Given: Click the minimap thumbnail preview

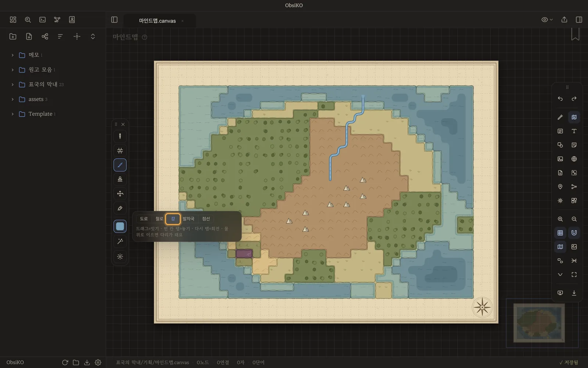Looking at the screenshot, I should (x=539, y=323).
